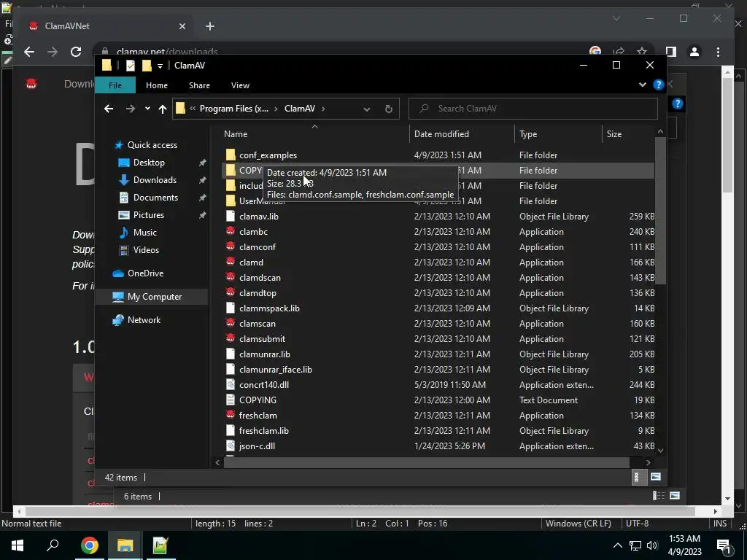Select the conf_examples folder icon
The height and width of the screenshot is (560, 747).
231,155
